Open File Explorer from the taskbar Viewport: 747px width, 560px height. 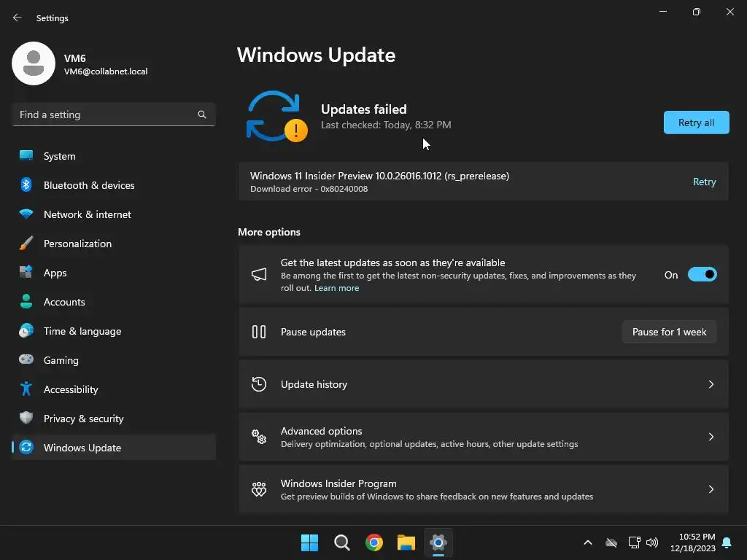click(406, 542)
